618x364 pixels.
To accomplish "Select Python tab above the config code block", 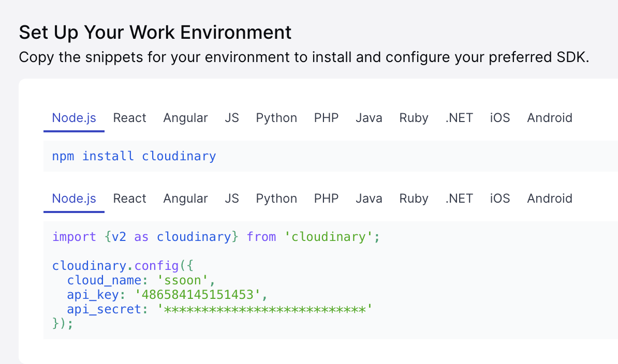I will pos(276,199).
